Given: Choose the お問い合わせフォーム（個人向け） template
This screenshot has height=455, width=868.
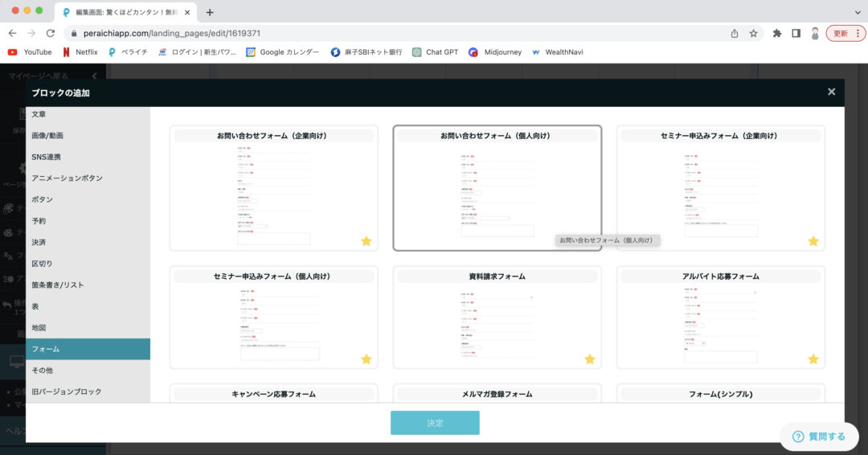Looking at the screenshot, I should (497, 188).
